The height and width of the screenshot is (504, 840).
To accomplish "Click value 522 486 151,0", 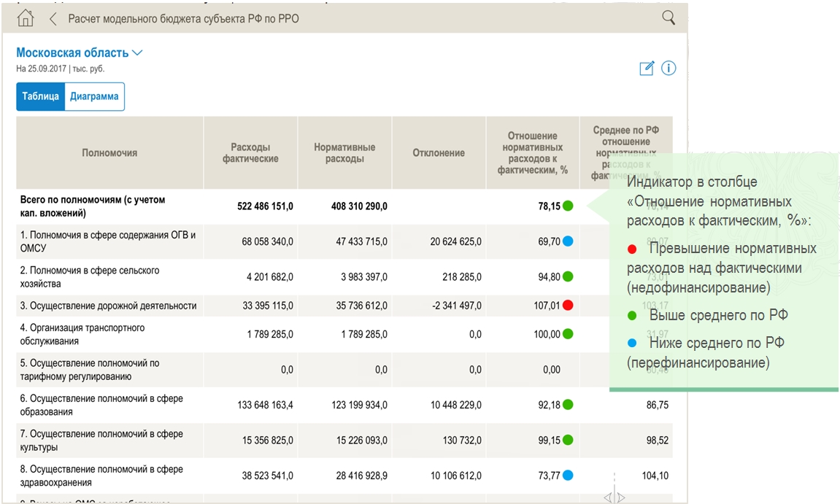I will (x=265, y=206).
